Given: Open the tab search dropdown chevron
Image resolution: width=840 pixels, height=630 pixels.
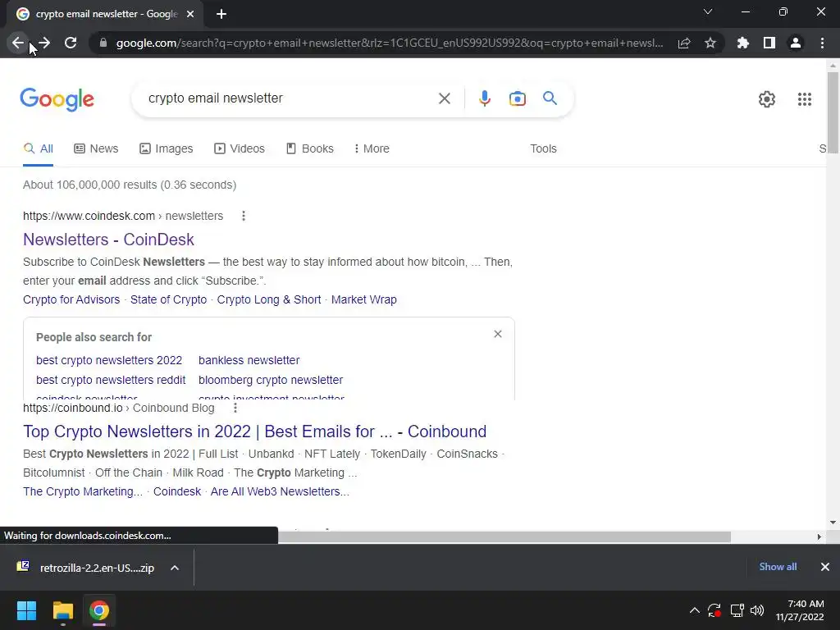Looking at the screenshot, I should (x=708, y=11).
